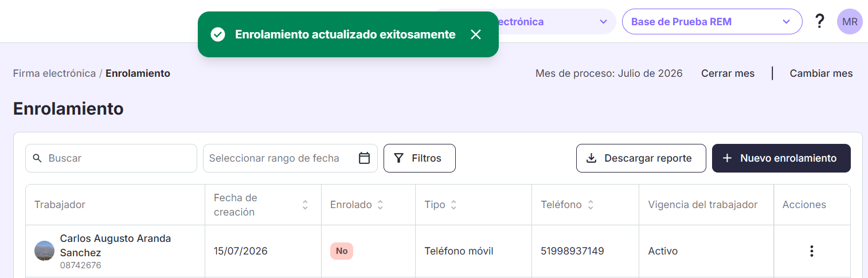Screen dimensions: 868x278
Task: Select Cerrar mes option
Action: [x=728, y=73]
